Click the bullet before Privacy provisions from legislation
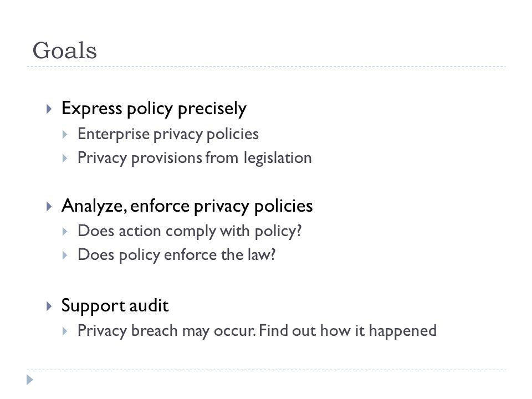Screen dimensions: 532x399 (65, 158)
